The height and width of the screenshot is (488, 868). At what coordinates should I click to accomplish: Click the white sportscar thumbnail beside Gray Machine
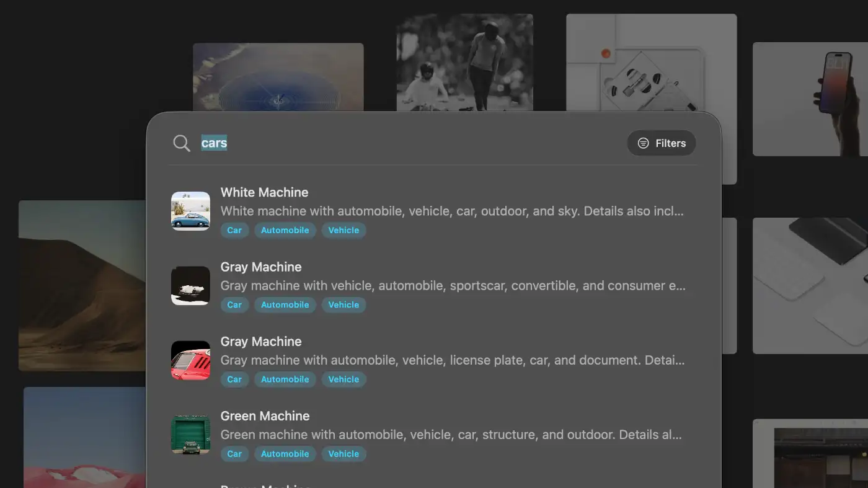pos(190,285)
